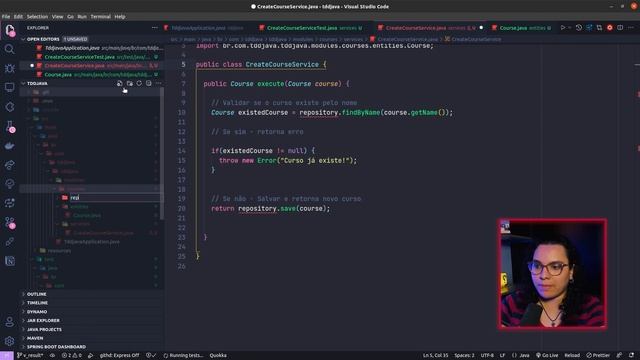Viewport: 640px width, 360px height.
Task: Open errors and warnings count in status bar
Action: (71, 355)
